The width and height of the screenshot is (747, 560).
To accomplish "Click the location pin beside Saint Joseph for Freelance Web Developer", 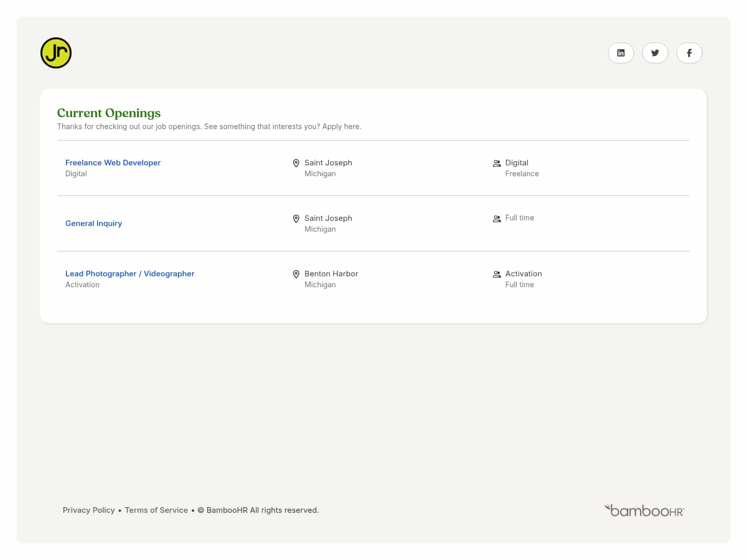I will point(296,163).
